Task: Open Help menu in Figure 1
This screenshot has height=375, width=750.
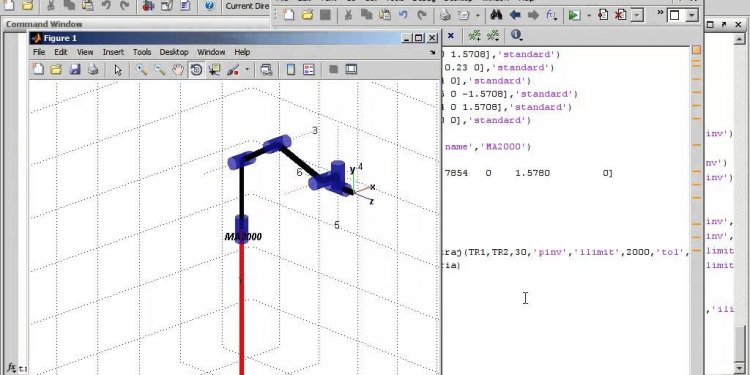Action: click(242, 52)
